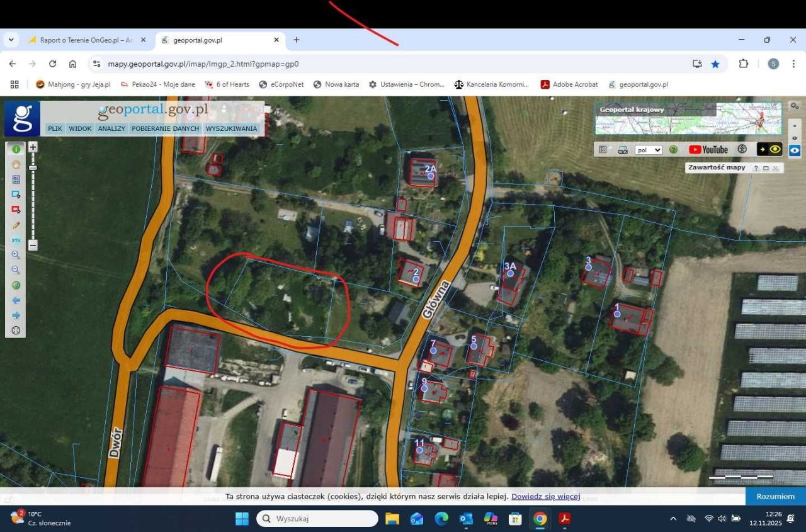The width and height of the screenshot is (806, 532).
Task: Click the round tool at toolbar bottom
Action: [16, 331]
